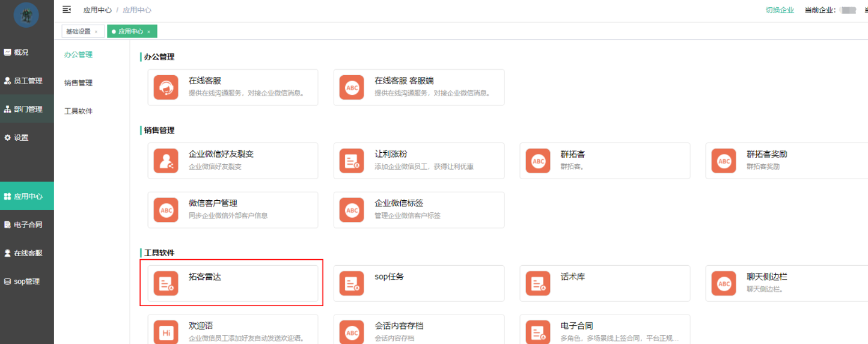Click the 在线客服 headset app icon
Image resolution: width=868 pixels, height=344 pixels.
tap(166, 87)
